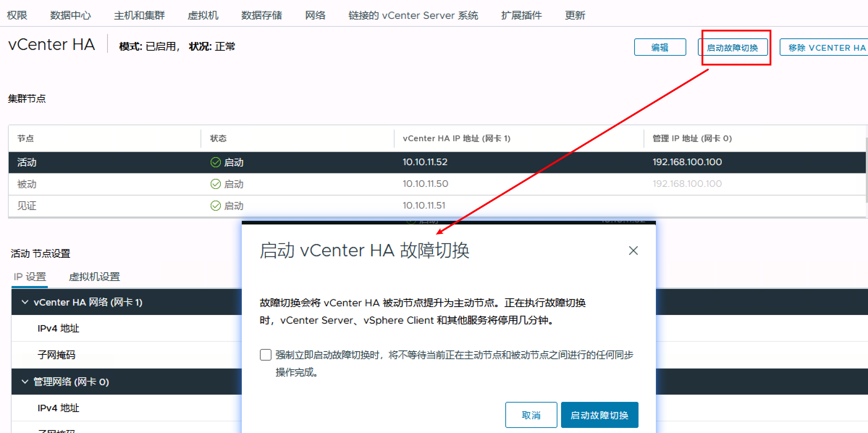Open the 扩展插件 tab

click(521, 15)
